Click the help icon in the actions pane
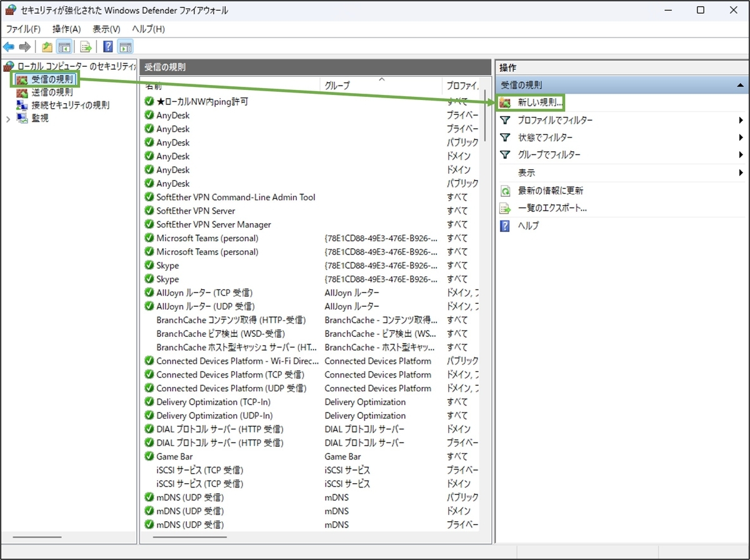 coord(506,226)
